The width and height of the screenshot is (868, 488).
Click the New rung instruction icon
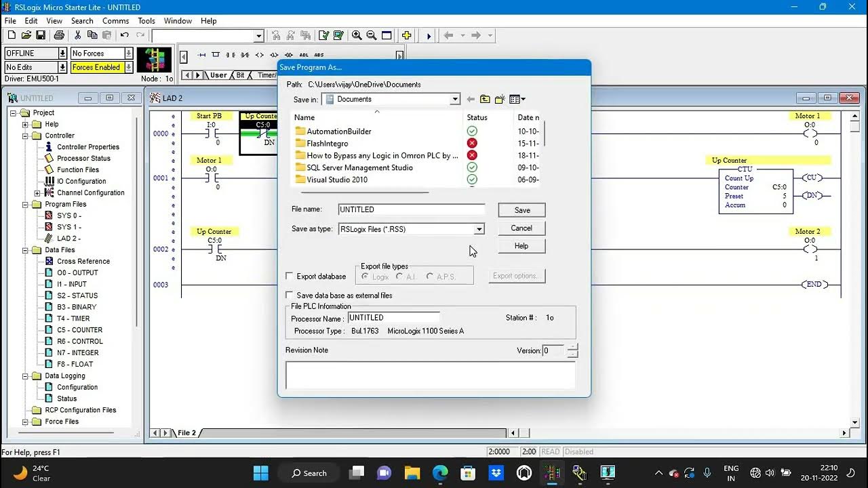pos(201,55)
